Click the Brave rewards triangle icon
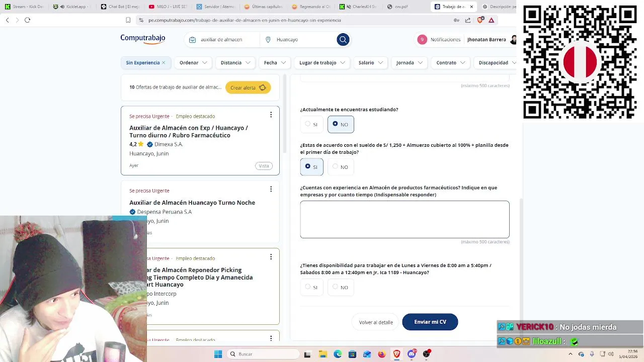 click(491, 20)
